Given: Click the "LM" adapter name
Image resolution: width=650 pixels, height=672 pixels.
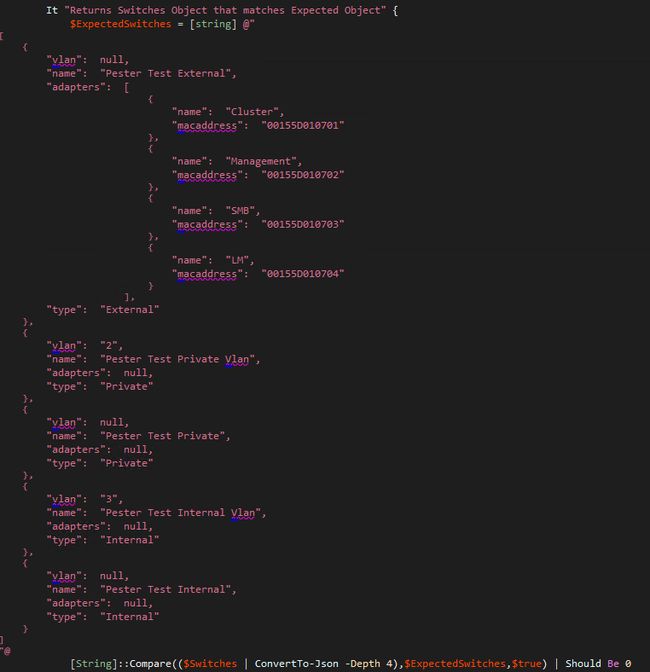Looking at the screenshot, I should click(237, 260).
